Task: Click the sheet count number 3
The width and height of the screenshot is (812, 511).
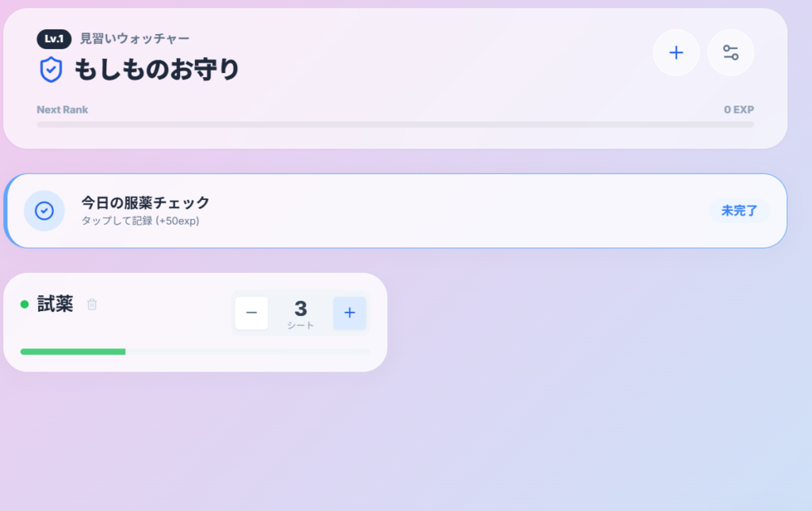Action: coord(301,309)
